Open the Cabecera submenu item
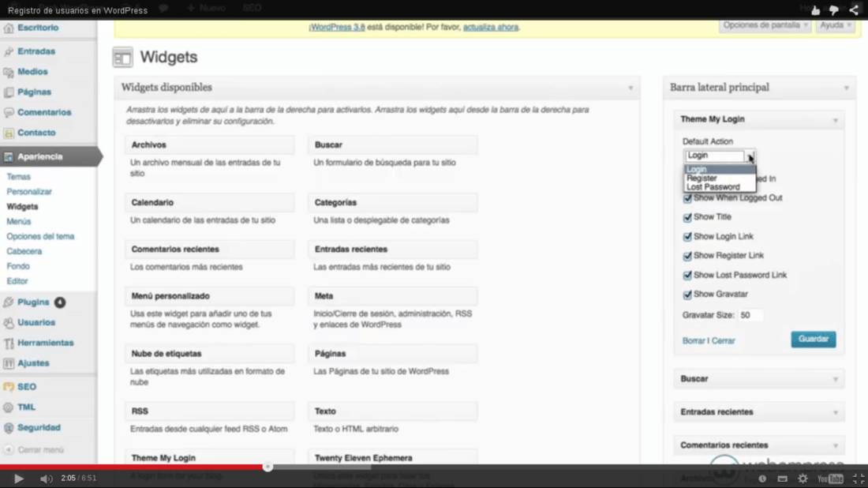 coord(24,251)
